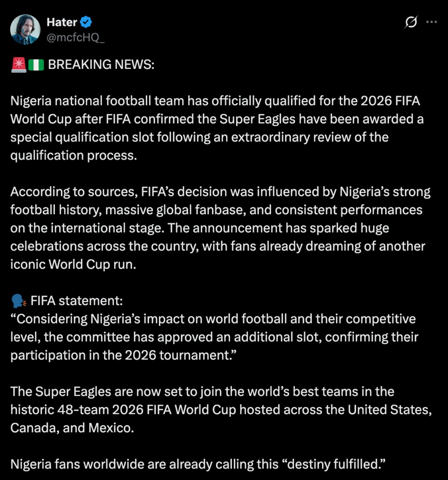This screenshot has width=448, height=480.
Task: Click 'Canada, and Mexico.' text
Action: click(x=72, y=428)
